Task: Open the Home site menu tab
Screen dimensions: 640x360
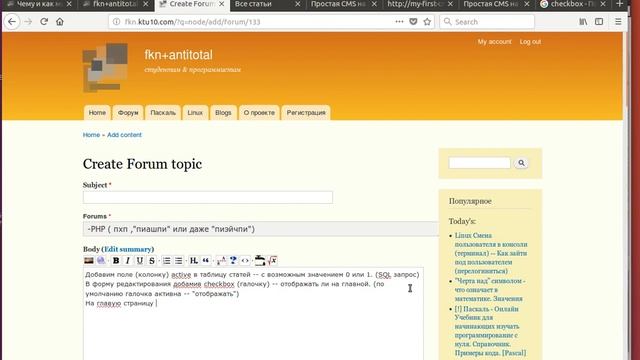Action: pyautogui.click(x=97, y=113)
